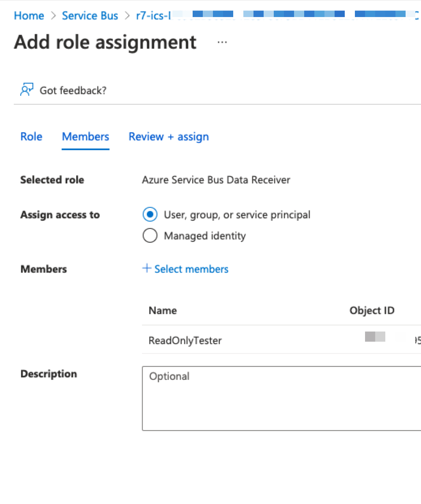The height and width of the screenshot is (504, 421).
Task: Open the ellipsis menu beside Add role assignment
Action: 222,42
